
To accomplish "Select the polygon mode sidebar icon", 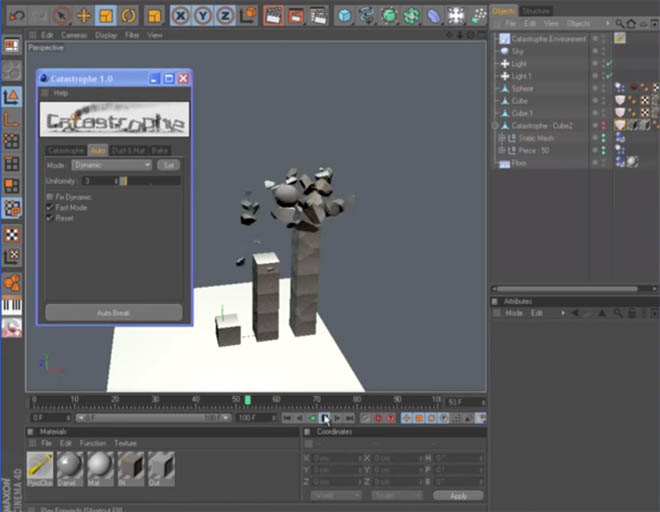I will coord(11,186).
